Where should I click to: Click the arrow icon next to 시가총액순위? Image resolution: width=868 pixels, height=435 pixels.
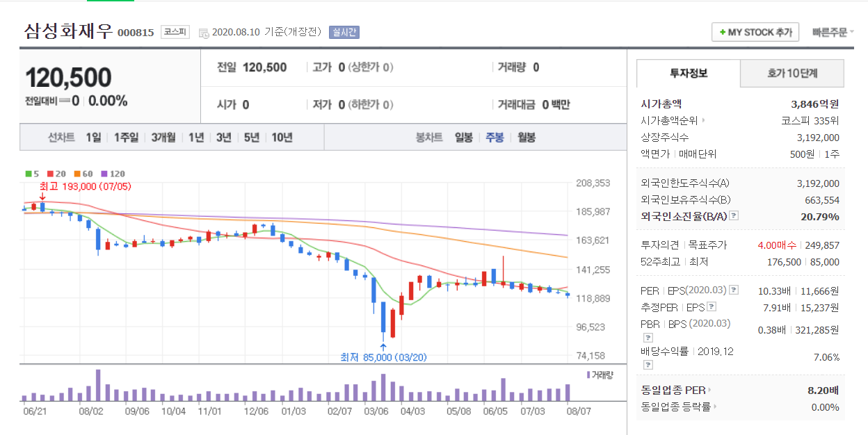(x=703, y=120)
